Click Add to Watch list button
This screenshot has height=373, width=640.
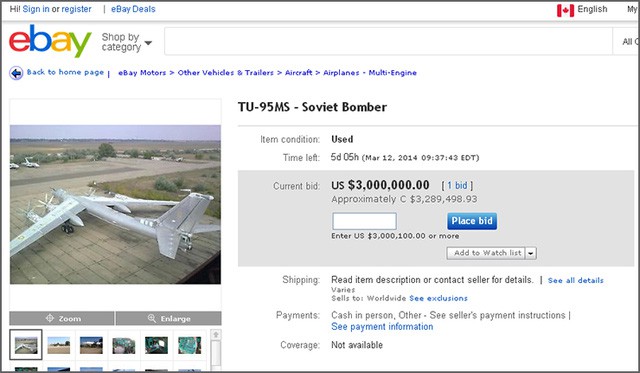click(486, 253)
